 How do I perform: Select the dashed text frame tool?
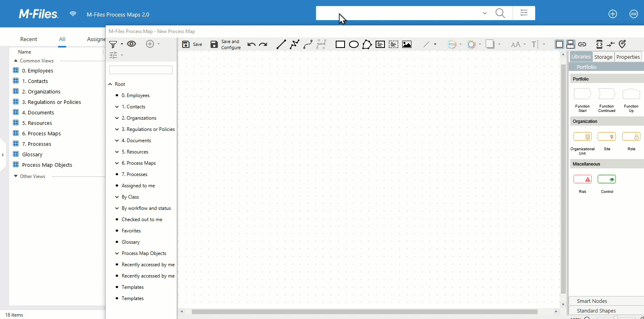[x=394, y=44]
